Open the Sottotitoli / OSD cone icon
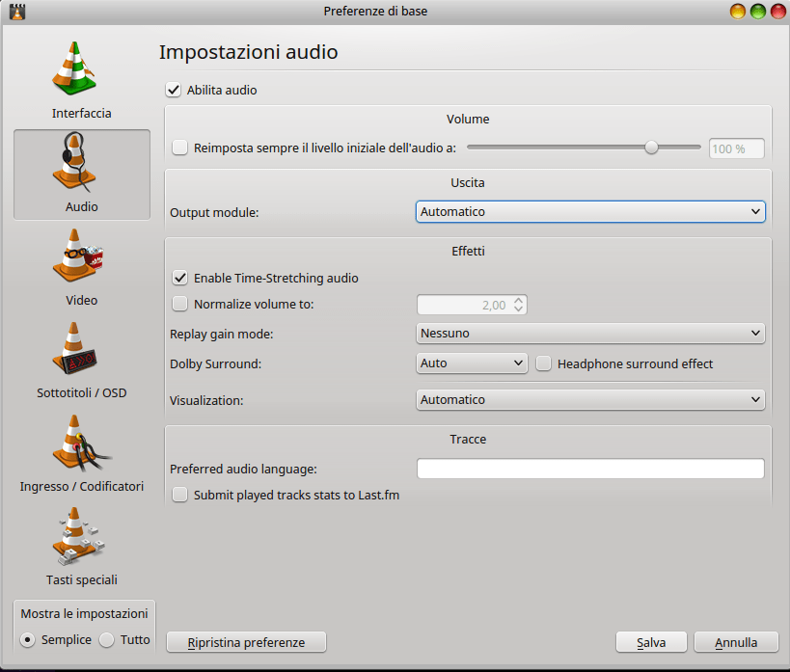The image size is (790, 672). click(74, 349)
